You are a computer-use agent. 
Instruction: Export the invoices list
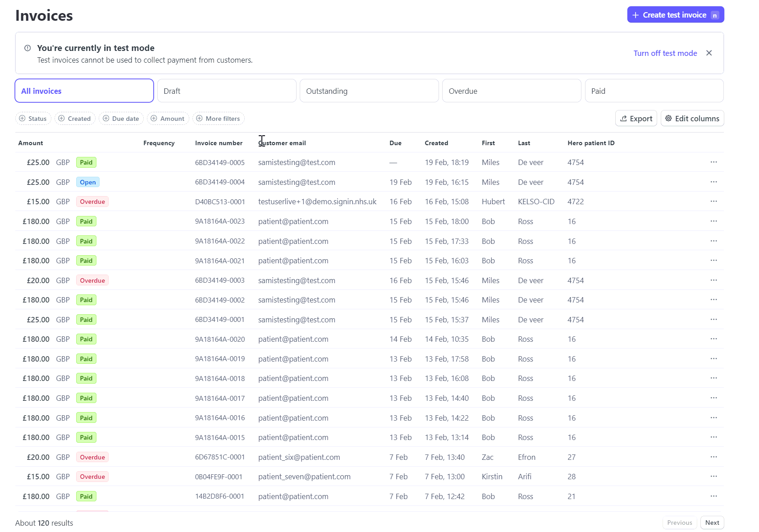636,119
